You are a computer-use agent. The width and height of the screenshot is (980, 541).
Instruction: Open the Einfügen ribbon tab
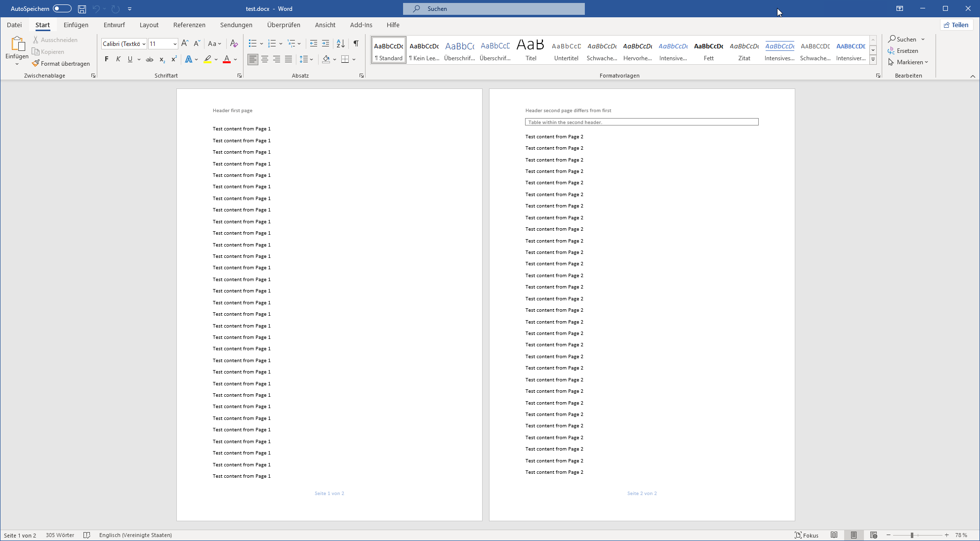pos(76,25)
